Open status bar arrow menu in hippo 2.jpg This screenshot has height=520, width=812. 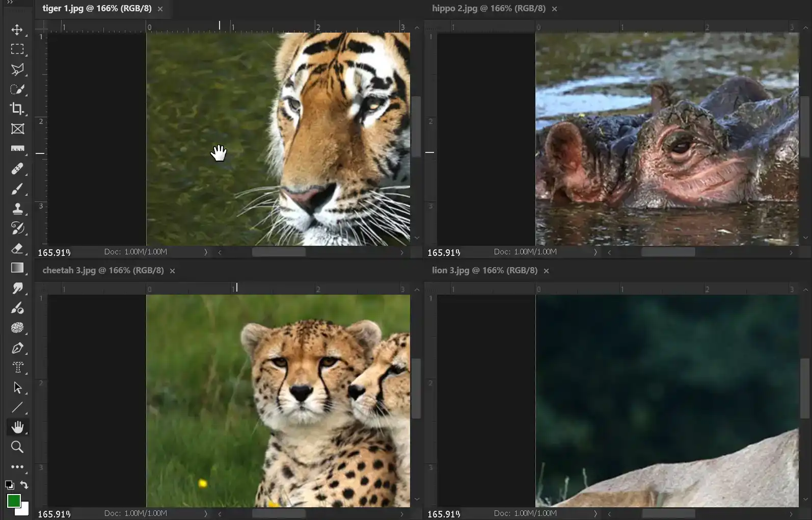[595, 252]
